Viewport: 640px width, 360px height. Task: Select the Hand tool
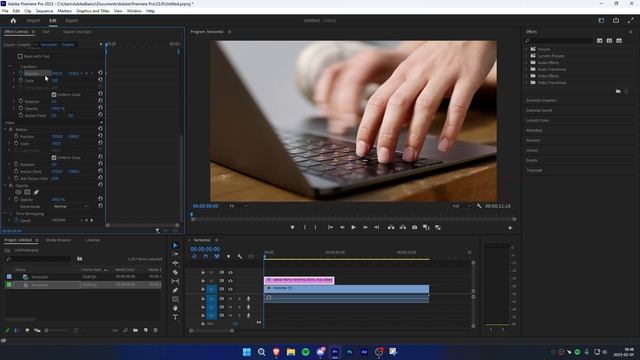coord(175,308)
